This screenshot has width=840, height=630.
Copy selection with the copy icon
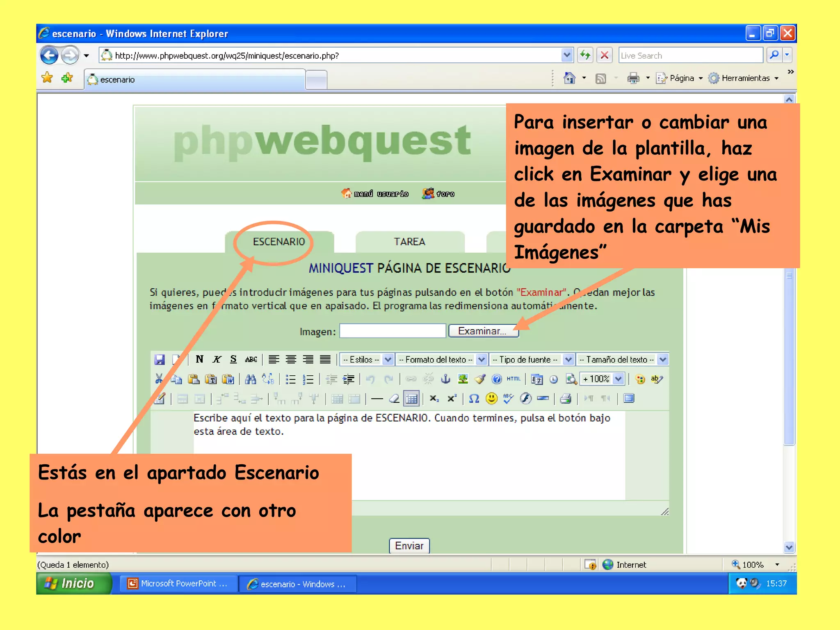point(176,379)
